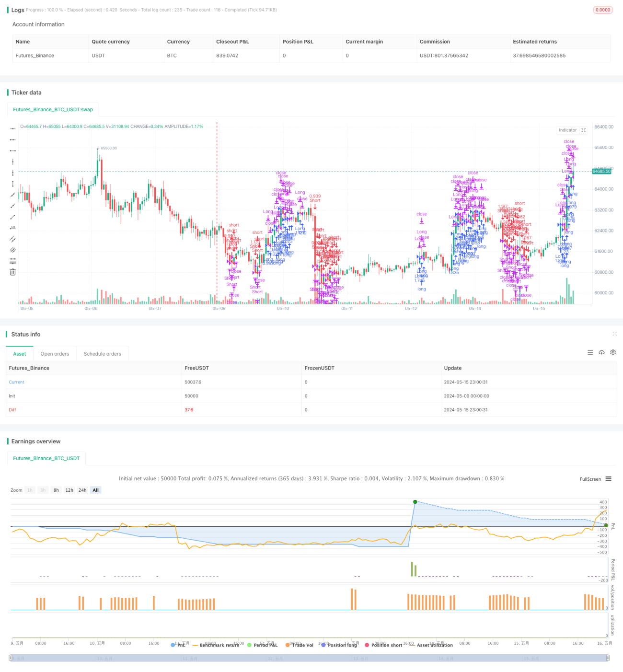Screen dimensions: 623x672
Task: Collapse the Status info section
Action: tap(614, 334)
